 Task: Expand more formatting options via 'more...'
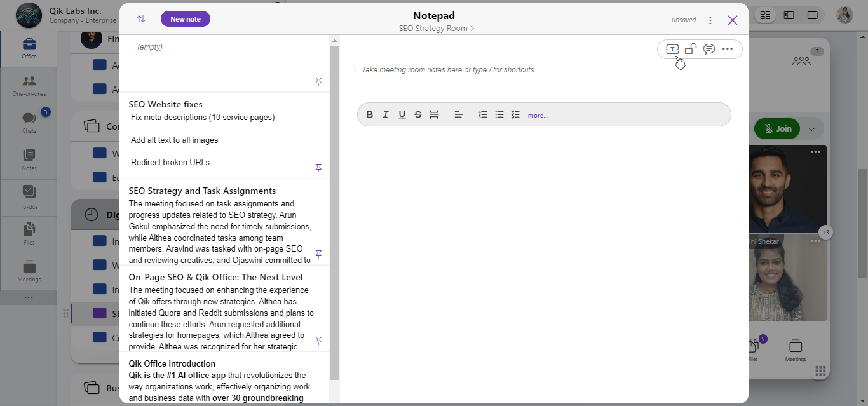click(538, 116)
